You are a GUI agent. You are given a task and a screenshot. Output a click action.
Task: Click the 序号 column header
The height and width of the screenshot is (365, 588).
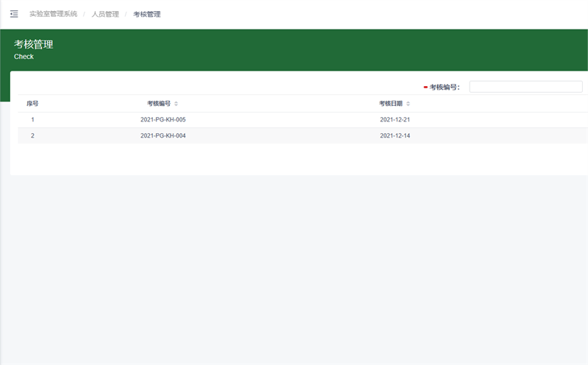pyautogui.click(x=32, y=104)
